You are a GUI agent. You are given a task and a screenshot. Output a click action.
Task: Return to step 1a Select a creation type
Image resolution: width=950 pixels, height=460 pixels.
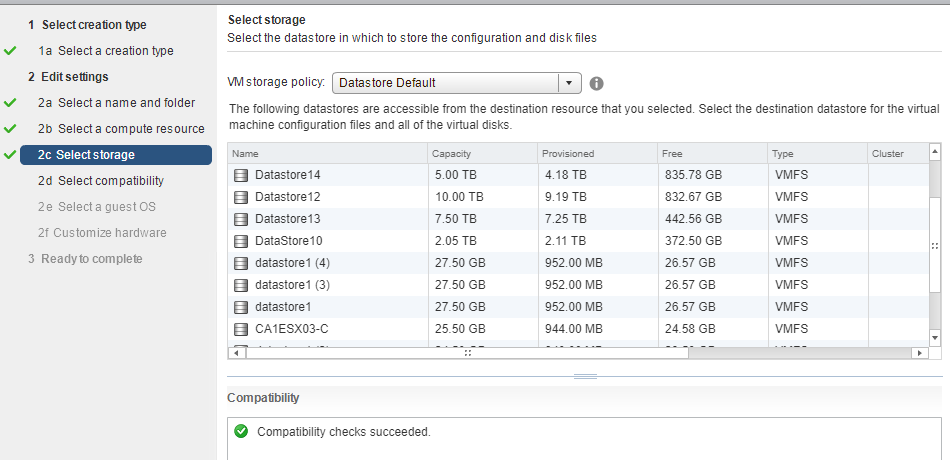click(x=106, y=51)
